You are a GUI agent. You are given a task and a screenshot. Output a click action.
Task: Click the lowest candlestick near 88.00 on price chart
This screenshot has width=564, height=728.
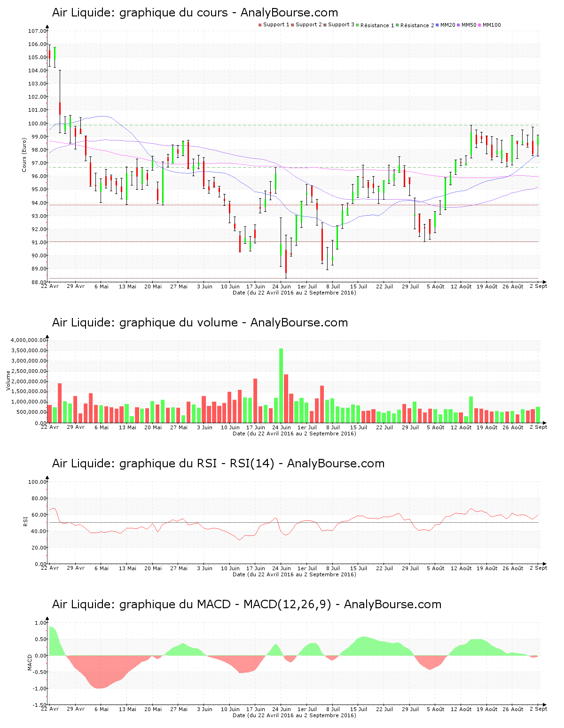[286, 256]
